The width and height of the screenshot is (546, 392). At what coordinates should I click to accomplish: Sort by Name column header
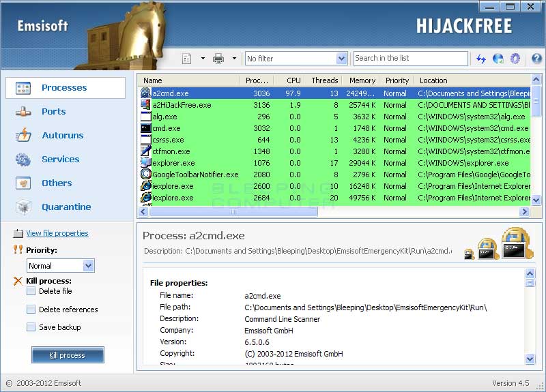(x=188, y=80)
